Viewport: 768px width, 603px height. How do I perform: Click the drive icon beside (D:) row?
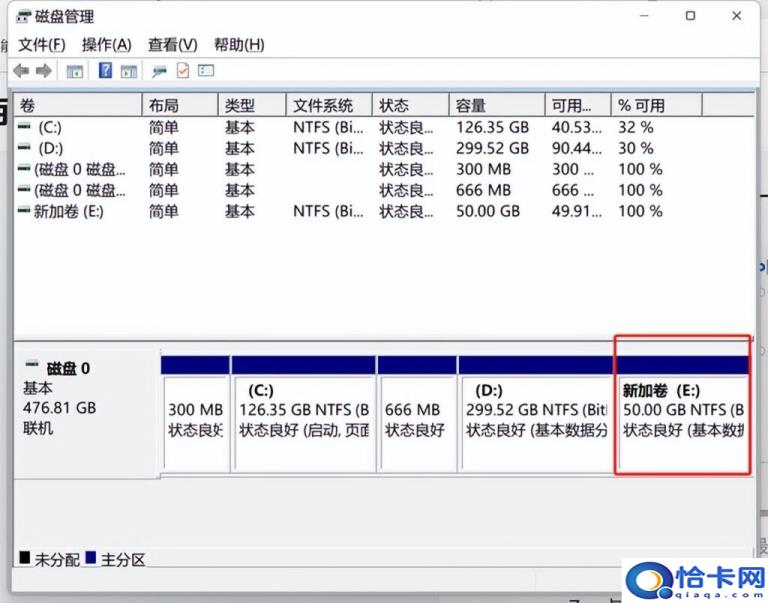pyautogui.click(x=24, y=148)
